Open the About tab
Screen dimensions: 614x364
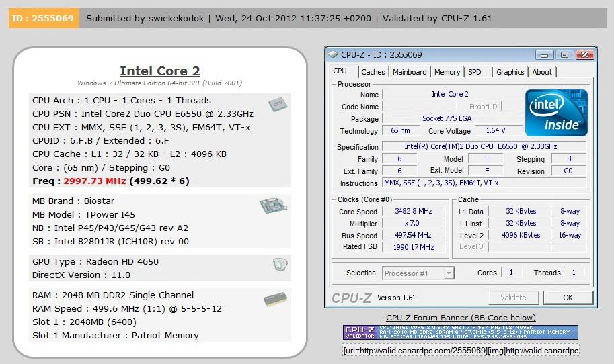click(x=542, y=72)
